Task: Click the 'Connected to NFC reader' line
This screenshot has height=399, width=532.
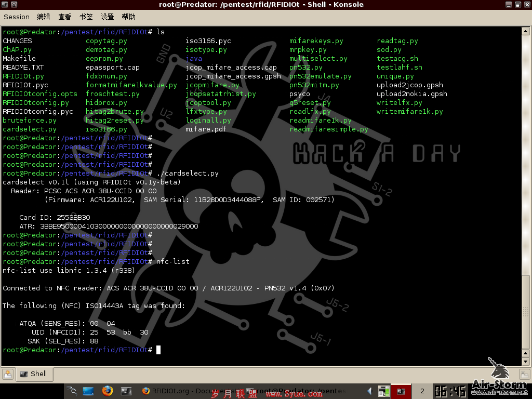Action: [169, 288]
